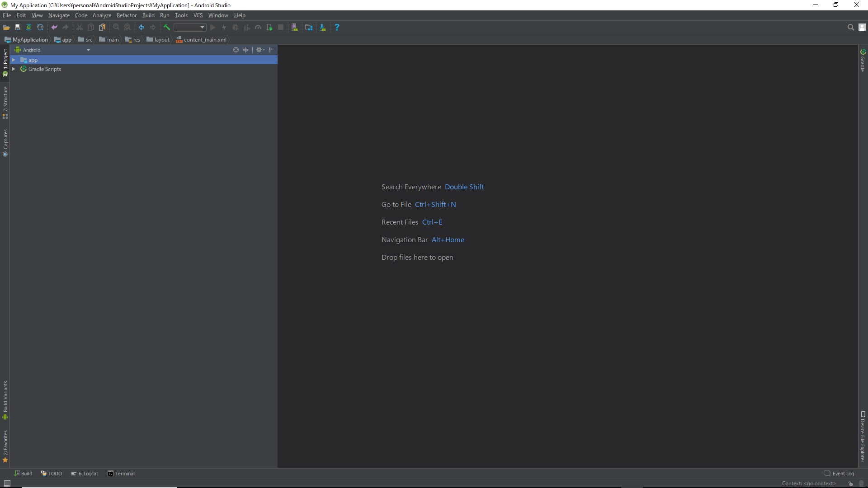The height and width of the screenshot is (488, 868).
Task: Click the Make Project green hammer icon
Action: pos(167,28)
